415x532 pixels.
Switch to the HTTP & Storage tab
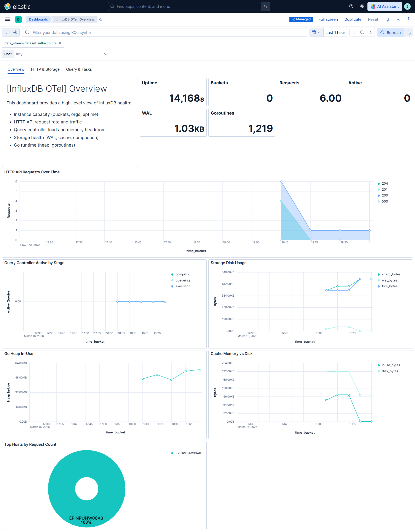point(45,69)
